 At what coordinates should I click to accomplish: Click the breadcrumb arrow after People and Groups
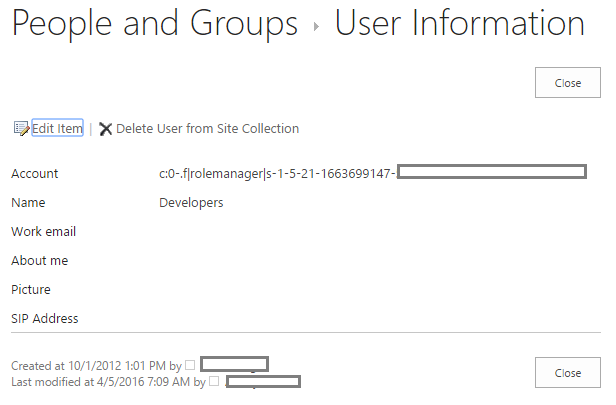click(316, 27)
